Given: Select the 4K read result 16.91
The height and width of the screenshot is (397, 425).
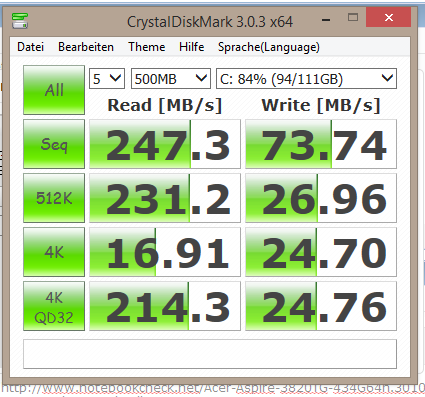Looking at the screenshot, I should [x=165, y=252].
